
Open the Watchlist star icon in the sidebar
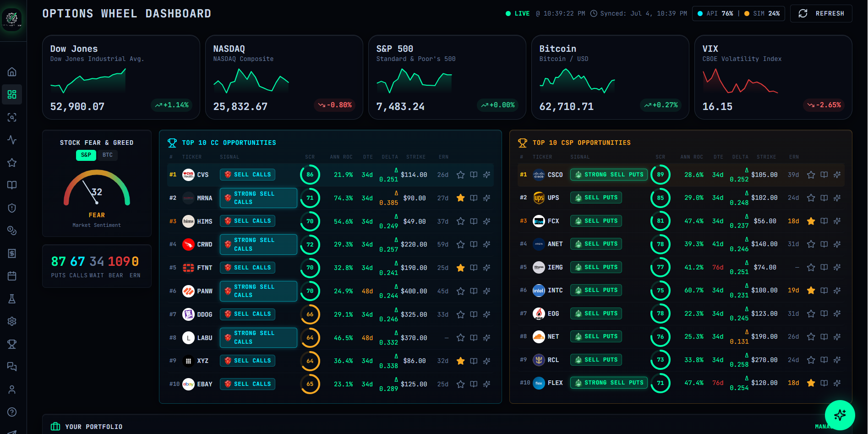point(12,163)
